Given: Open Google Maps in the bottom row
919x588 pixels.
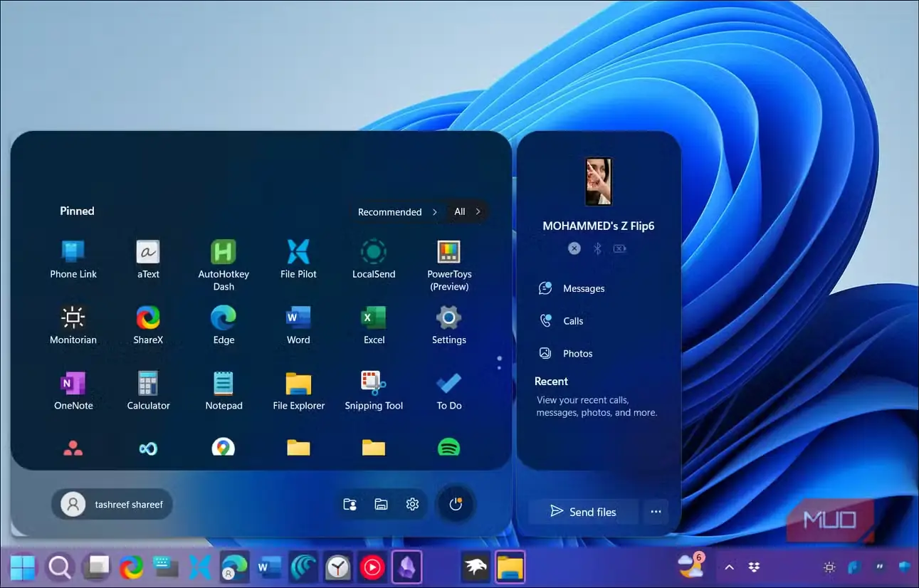Looking at the screenshot, I should click(224, 447).
